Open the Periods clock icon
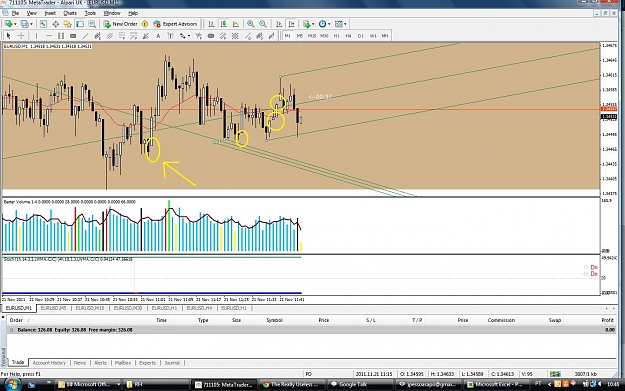Image resolution: width=625 pixels, height=391 pixels. 322,24
